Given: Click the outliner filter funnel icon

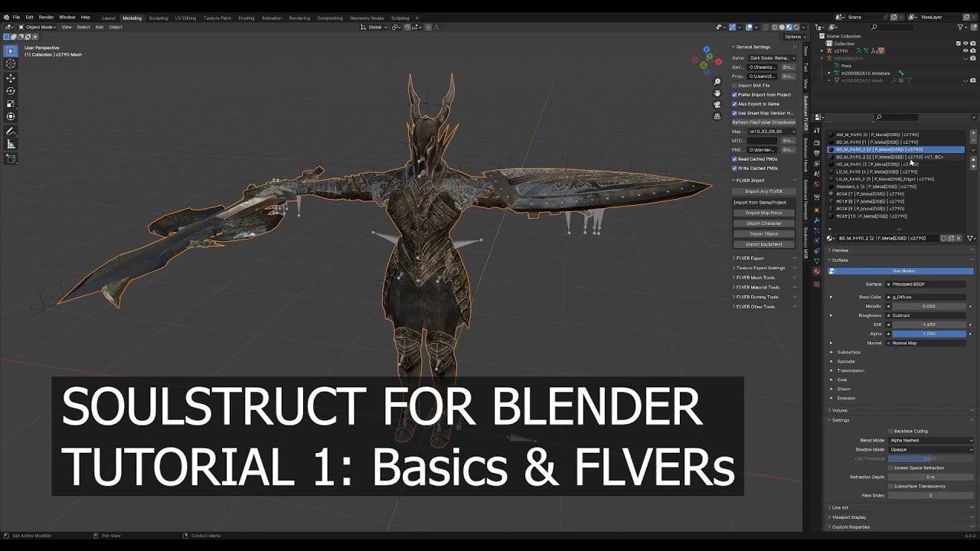Looking at the screenshot, I should tap(961, 27).
